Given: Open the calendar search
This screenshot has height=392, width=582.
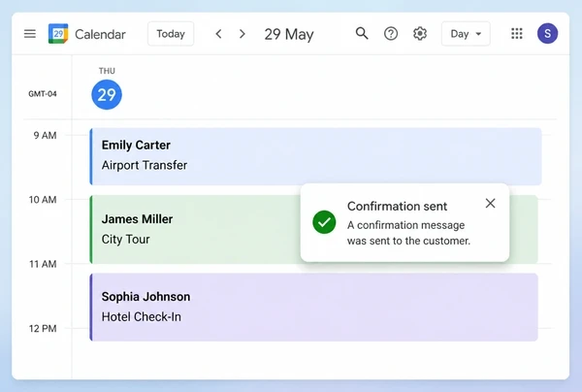Looking at the screenshot, I should point(362,33).
